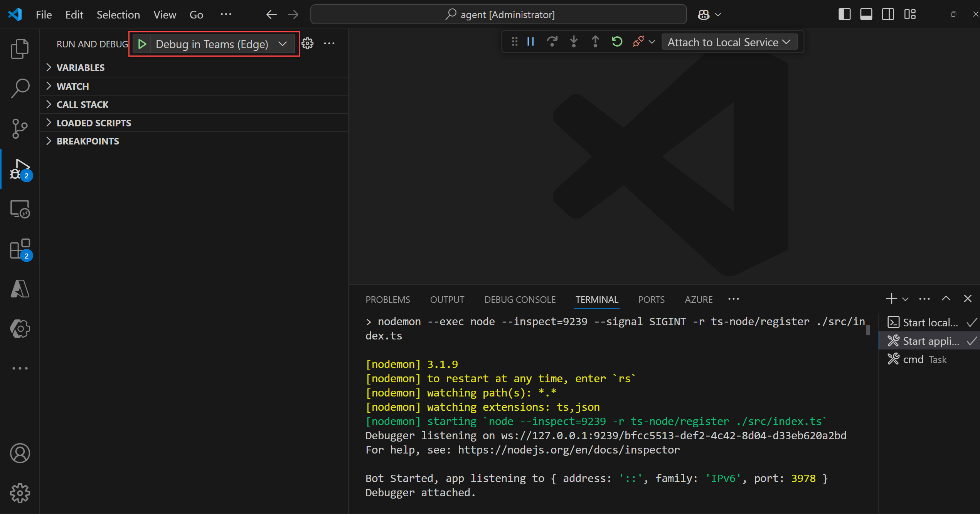
Task: Step out in debug toolbar
Action: [595, 42]
